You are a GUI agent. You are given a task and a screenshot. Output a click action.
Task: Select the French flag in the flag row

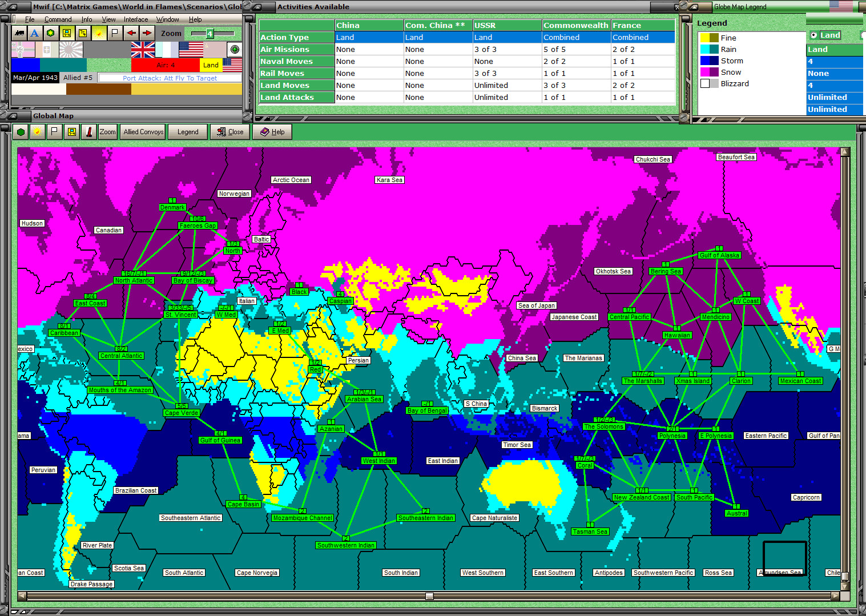167,50
